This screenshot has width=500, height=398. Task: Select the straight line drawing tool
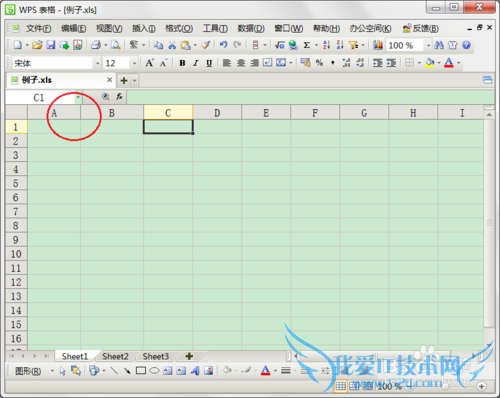114,371
